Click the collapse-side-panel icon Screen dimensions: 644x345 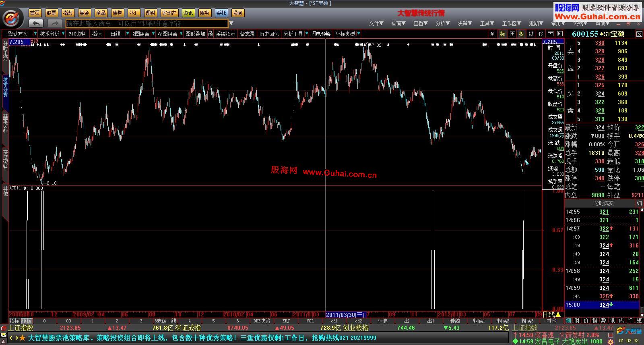click(x=560, y=34)
